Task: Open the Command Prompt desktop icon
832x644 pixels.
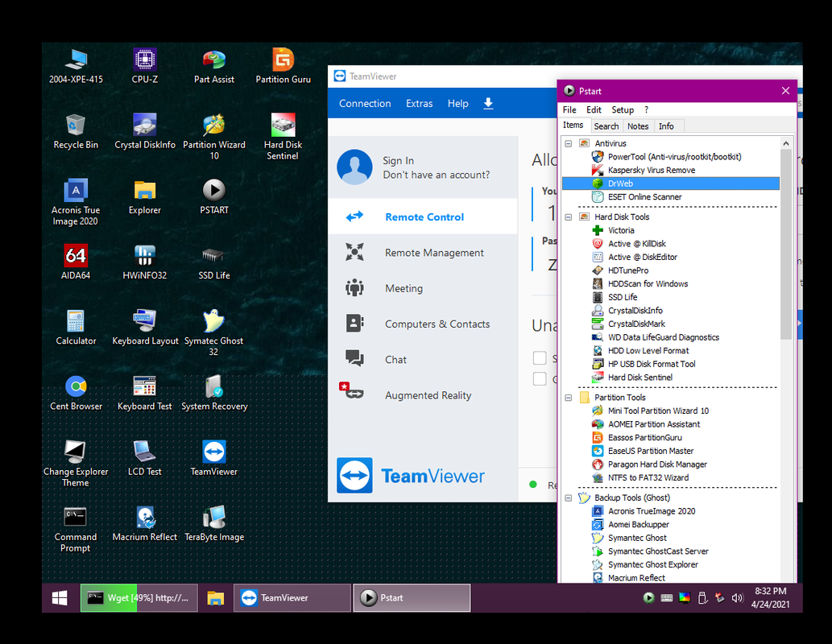Action: (76, 529)
